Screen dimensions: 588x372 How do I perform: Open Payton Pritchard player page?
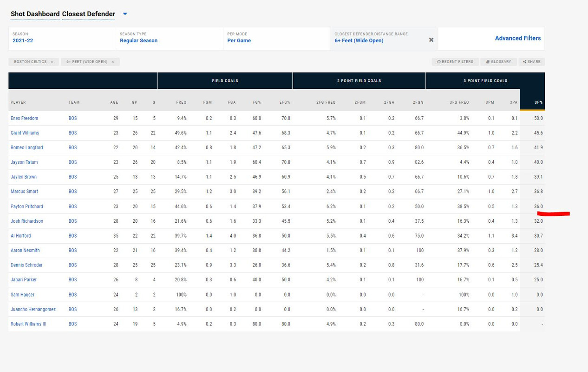27,206
